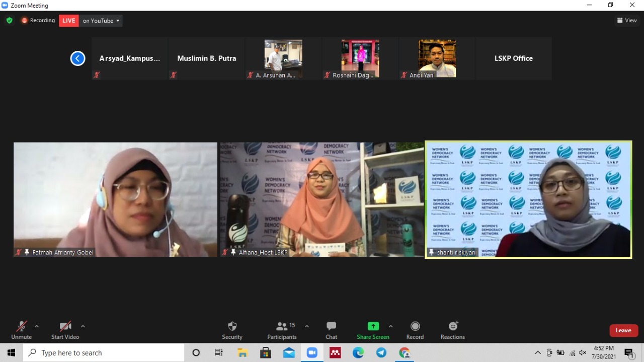The width and height of the screenshot is (644, 362).
Task: Open Microsoft Edge from the taskbar
Action: (x=358, y=353)
